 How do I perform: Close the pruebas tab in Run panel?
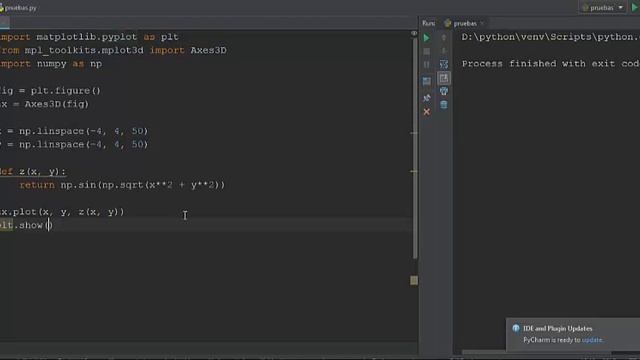(482, 24)
